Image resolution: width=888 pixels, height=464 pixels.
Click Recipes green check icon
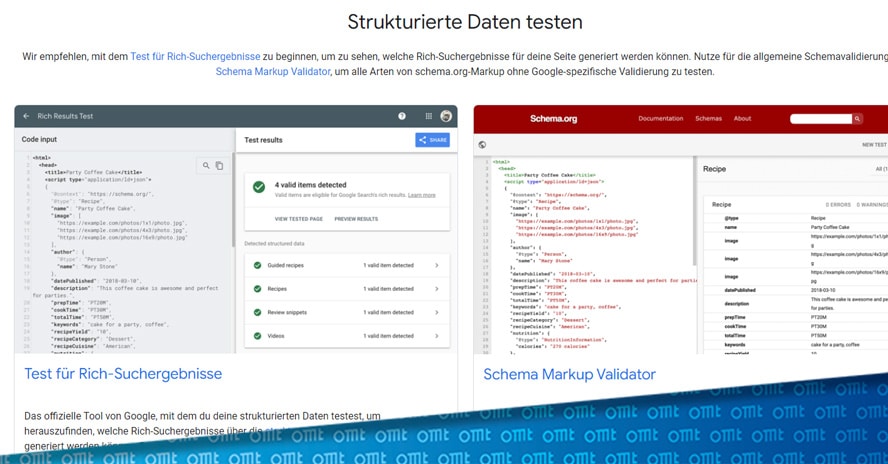(x=258, y=289)
